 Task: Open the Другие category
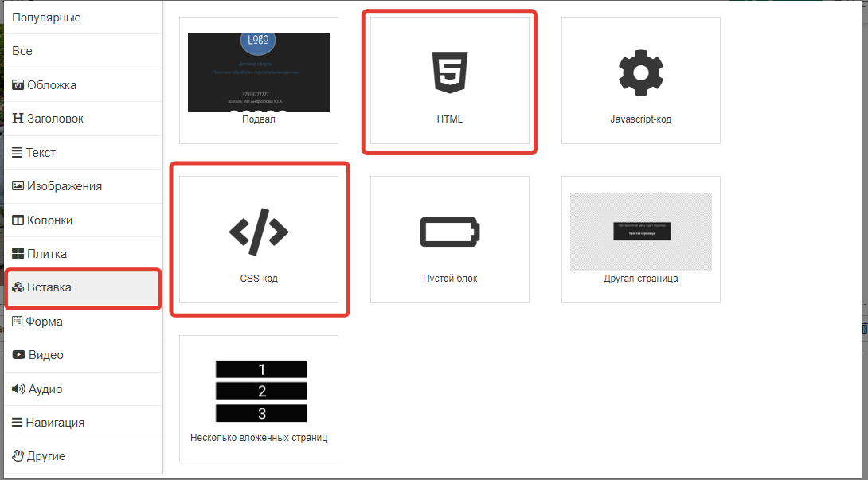coord(83,456)
